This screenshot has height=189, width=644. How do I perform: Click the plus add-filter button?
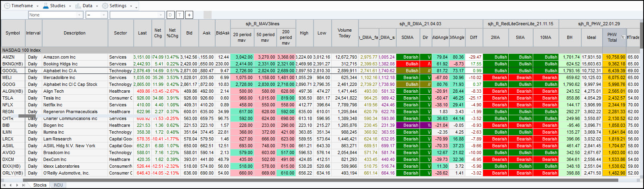(189, 15)
